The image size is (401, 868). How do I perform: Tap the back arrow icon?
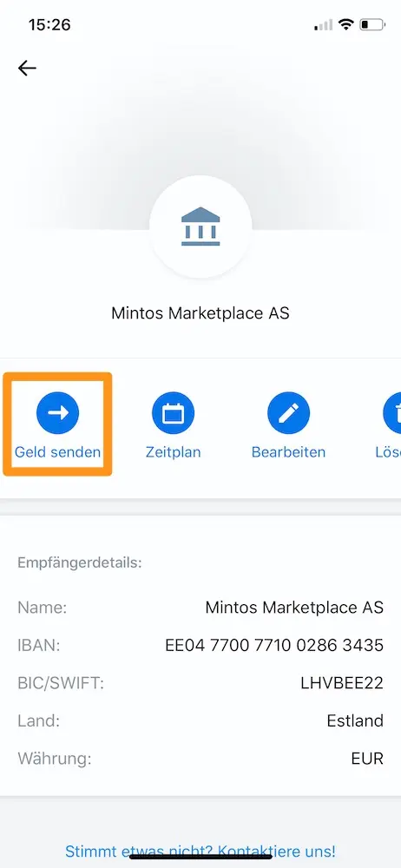27,68
